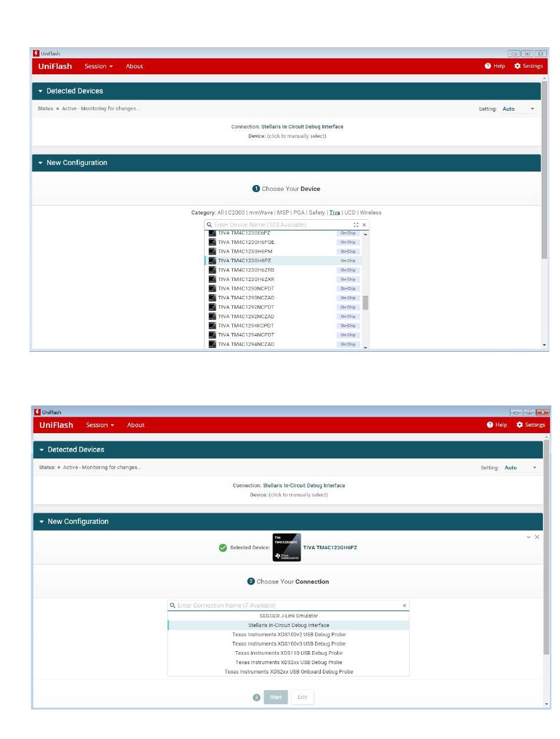Image resolution: width=560 pixels, height=739 pixels.
Task: Filter device category to Safety
Action: (317, 213)
